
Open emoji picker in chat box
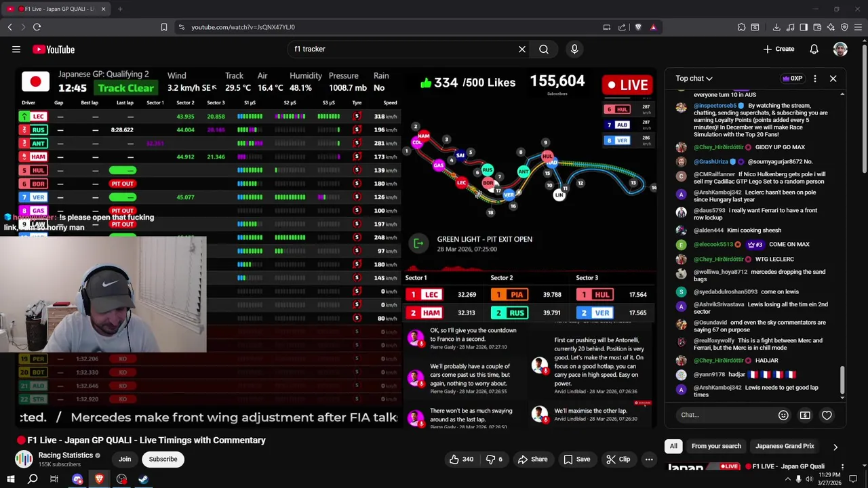pyautogui.click(x=783, y=415)
